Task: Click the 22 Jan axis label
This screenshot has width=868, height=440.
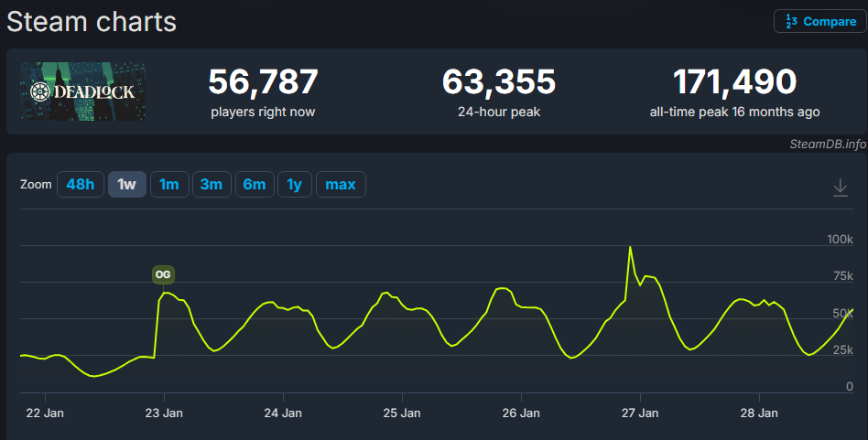Action: pos(45,413)
